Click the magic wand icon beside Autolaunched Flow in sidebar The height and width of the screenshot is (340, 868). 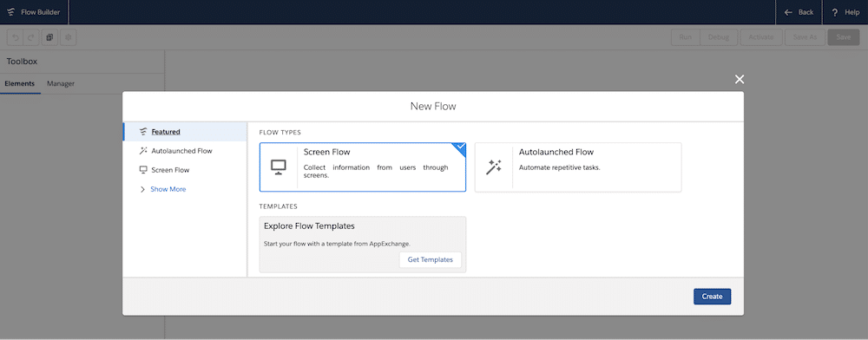[x=143, y=150]
